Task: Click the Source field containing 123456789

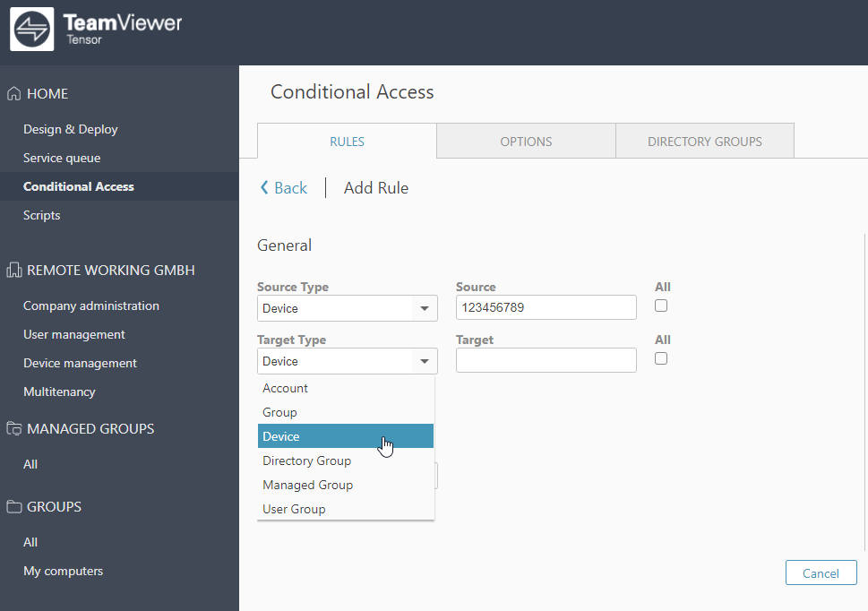Action: 546,307
